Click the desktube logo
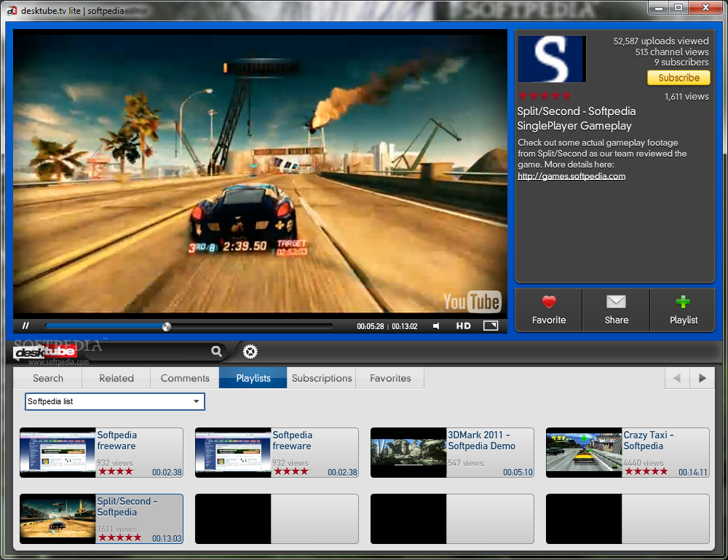Screen dimensions: 728x560 [x=45, y=352]
